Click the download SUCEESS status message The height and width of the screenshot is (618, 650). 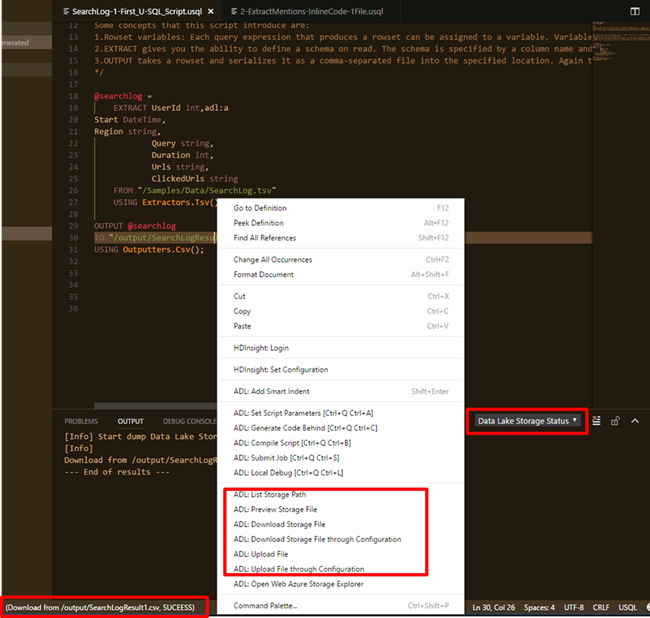coord(100,608)
